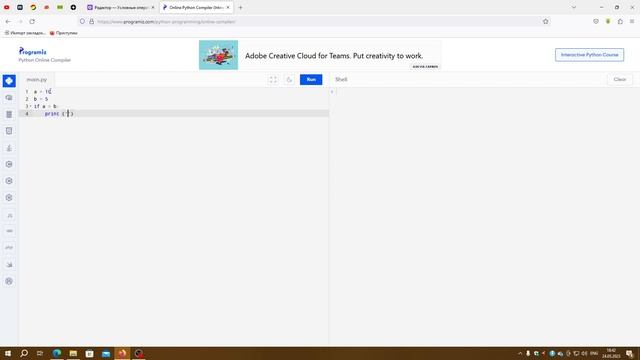Select the Online Python Compiler browser tab
Screen dimensions: 640x360
tap(196, 7)
